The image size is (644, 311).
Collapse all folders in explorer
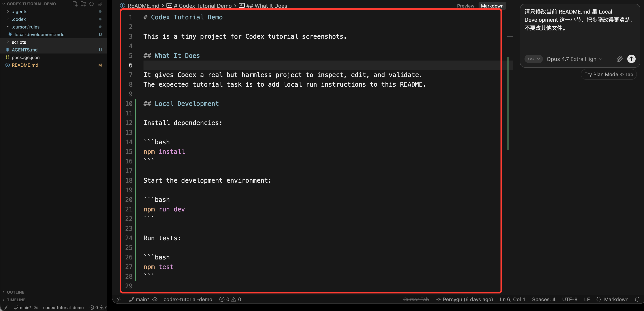100,4
